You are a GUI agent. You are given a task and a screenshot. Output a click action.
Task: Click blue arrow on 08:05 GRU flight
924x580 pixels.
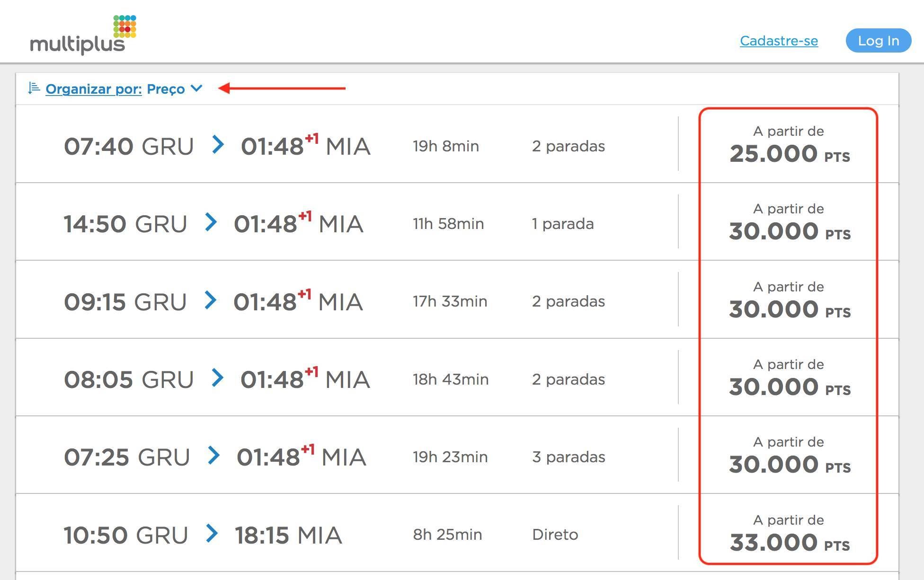point(217,378)
